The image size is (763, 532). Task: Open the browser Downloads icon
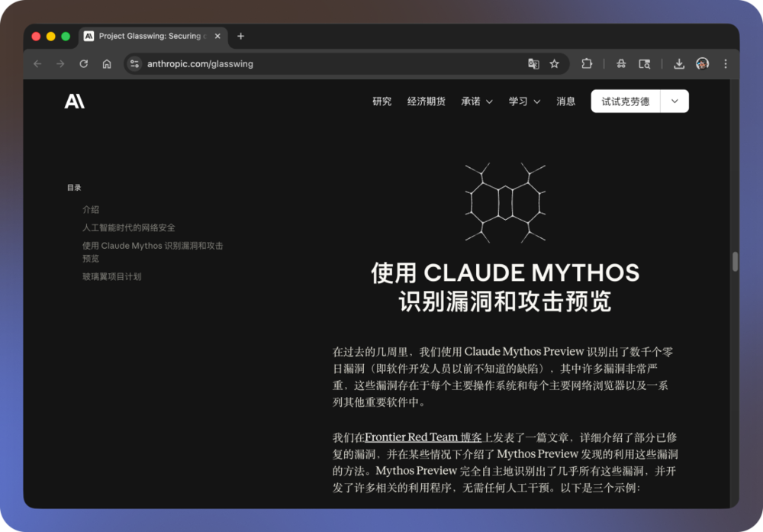(x=679, y=64)
